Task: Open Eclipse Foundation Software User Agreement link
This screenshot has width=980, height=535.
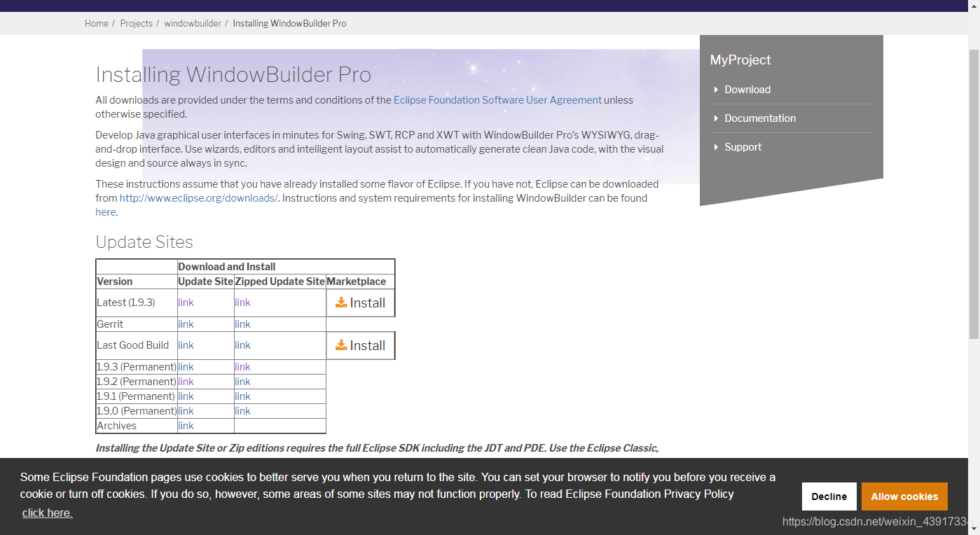Action: 497,100
